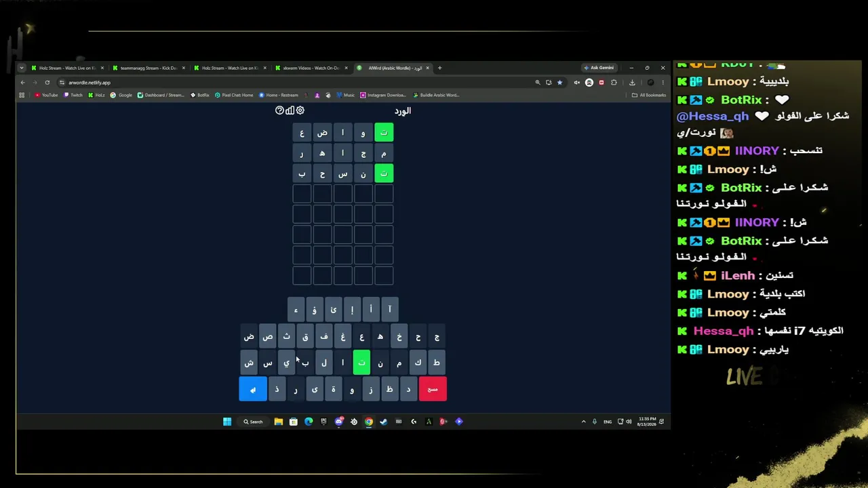Reload the current page
Viewport: 868px width, 488px height.
click(47, 83)
